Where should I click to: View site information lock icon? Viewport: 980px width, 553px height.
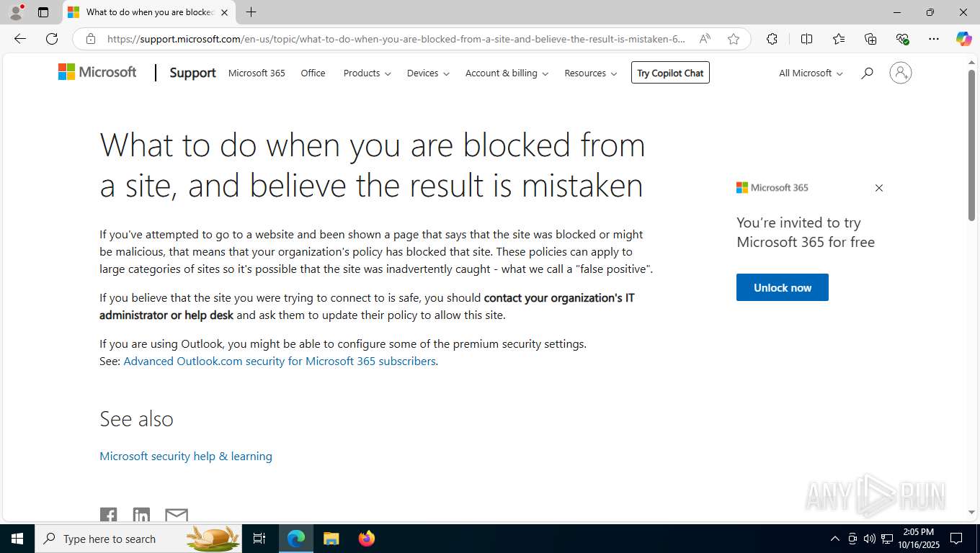click(91, 39)
